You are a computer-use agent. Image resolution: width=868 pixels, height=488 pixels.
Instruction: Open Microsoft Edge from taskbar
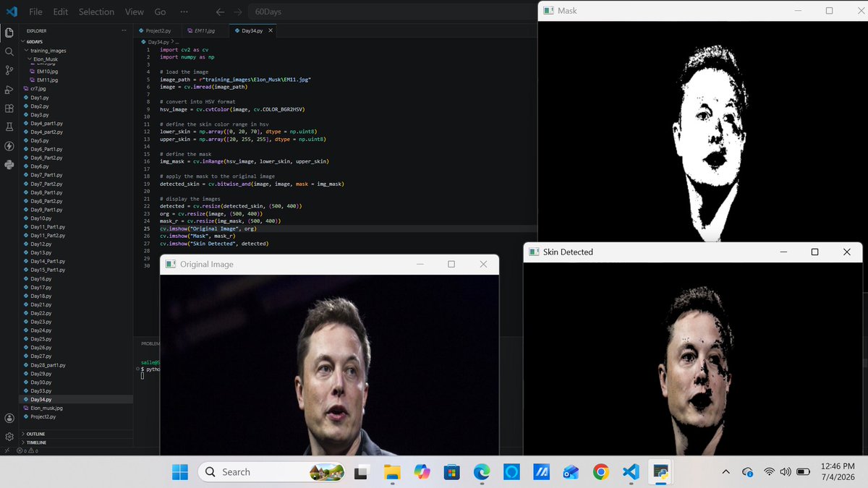click(481, 472)
